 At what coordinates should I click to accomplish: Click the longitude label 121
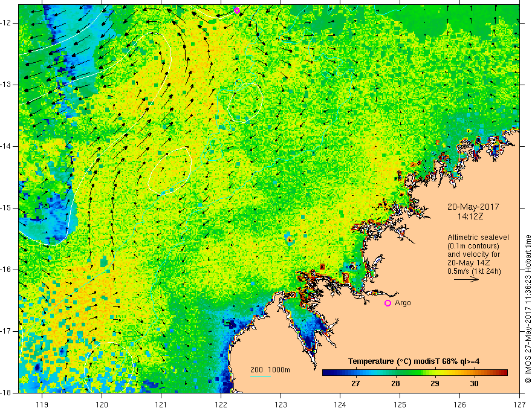coord(161,405)
